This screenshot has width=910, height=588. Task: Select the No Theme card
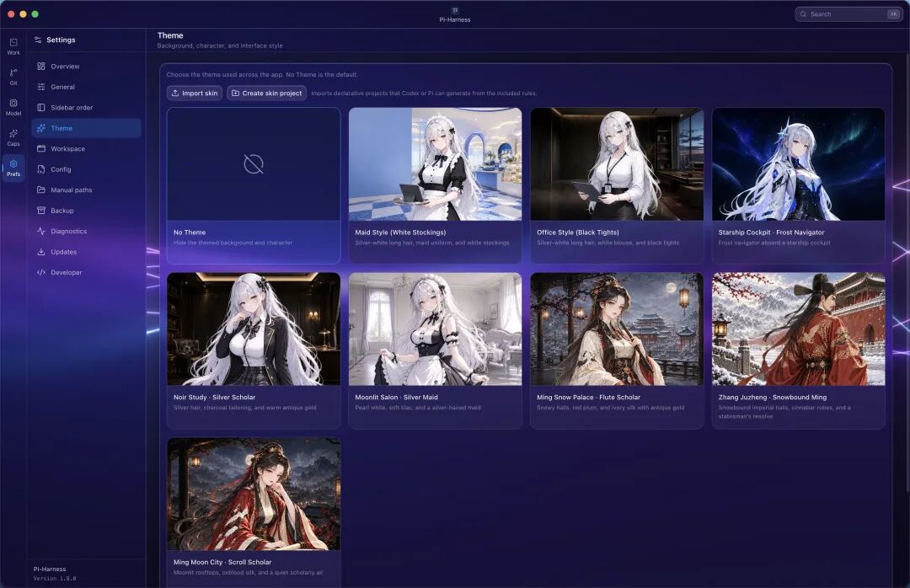254,185
